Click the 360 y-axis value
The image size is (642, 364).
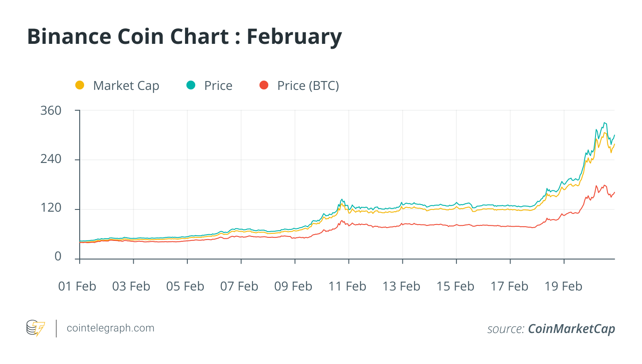coord(51,111)
